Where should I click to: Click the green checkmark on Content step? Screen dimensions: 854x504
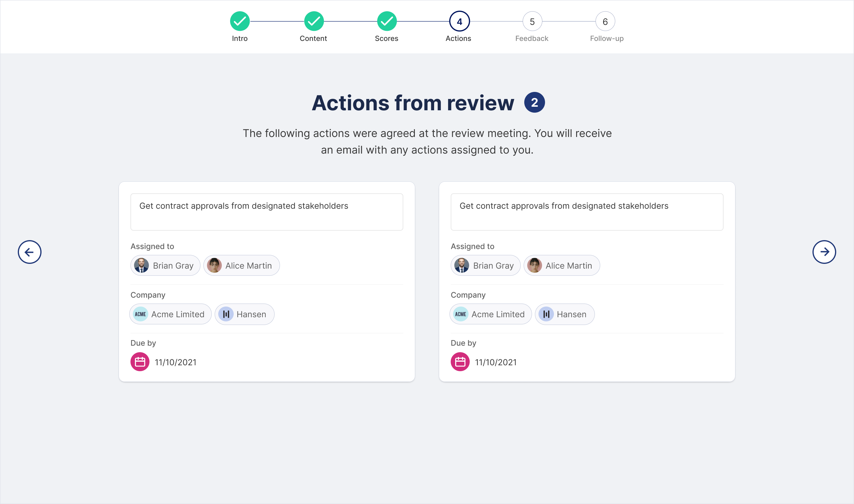(x=313, y=21)
